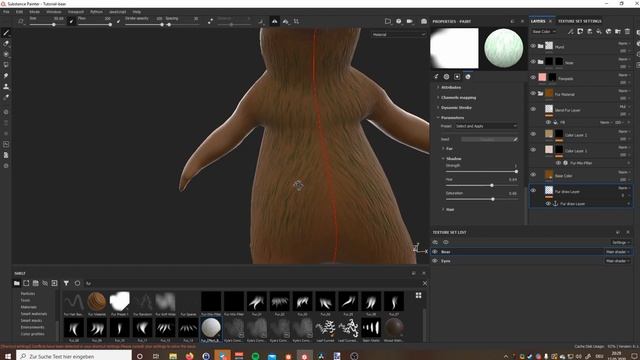Open the File menu

coord(6,12)
